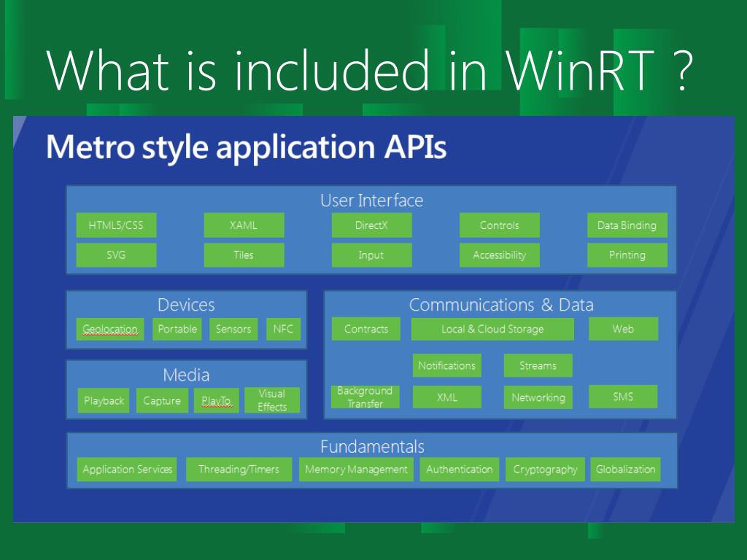Image resolution: width=747 pixels, height=560 pixels.
Task: Select the SVG box
Action: [x=116, y=254]
